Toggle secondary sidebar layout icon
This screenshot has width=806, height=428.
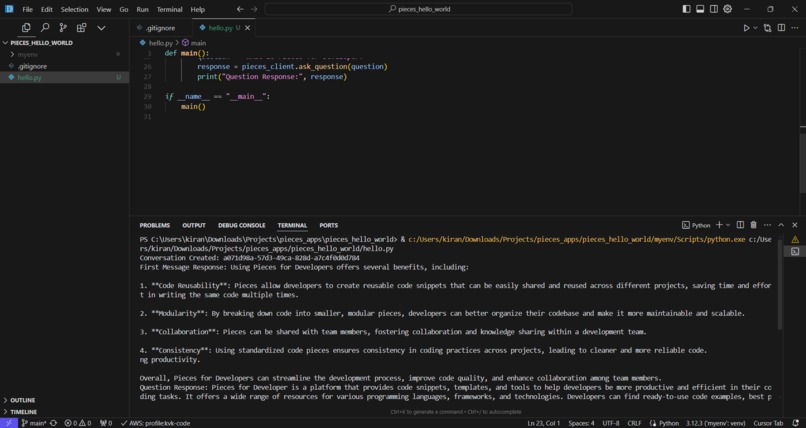pos(714,9)
